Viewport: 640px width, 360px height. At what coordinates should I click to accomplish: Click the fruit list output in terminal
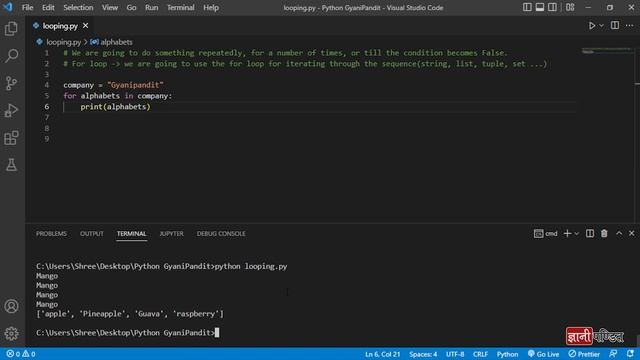pyautogui.click(x=130, y=314)
